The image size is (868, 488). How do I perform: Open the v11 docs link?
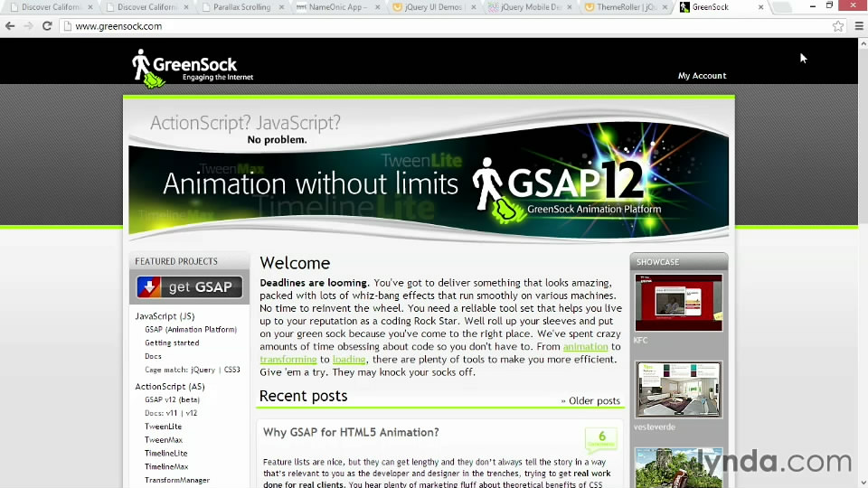click(x=172, y=413)
